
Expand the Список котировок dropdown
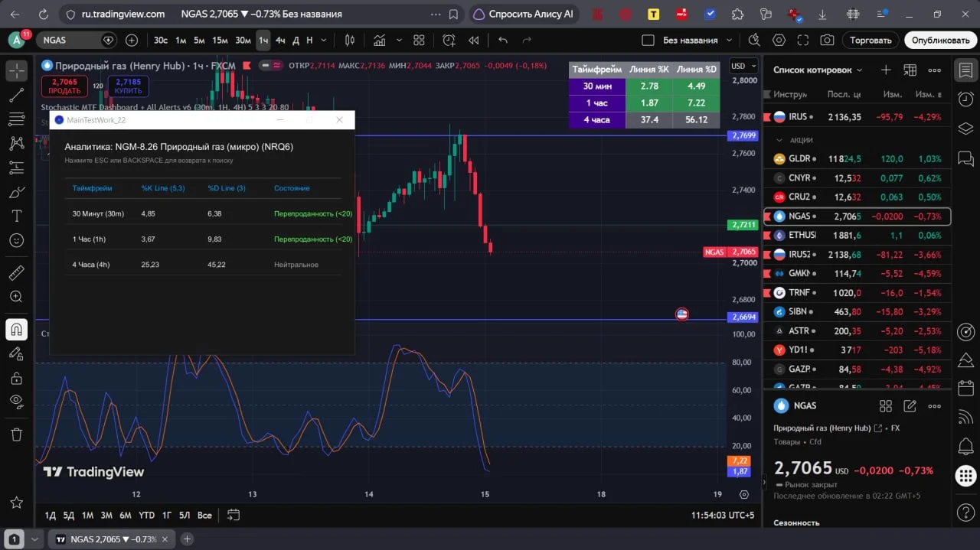[818, 70]
